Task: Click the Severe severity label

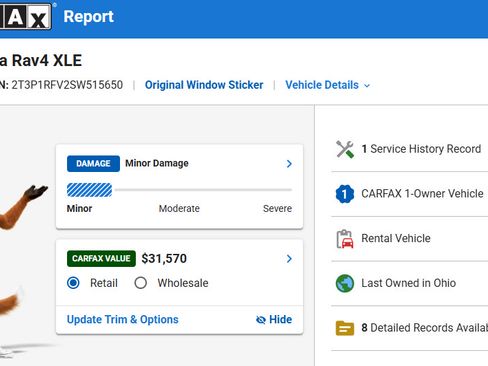Action: [x=277, y=209]
